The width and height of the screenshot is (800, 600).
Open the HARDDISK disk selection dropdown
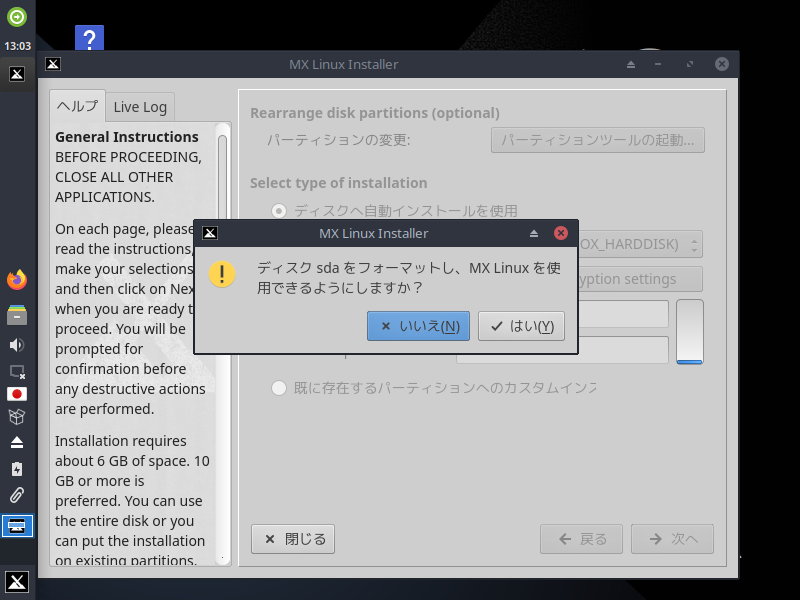[x=640, y=244]
